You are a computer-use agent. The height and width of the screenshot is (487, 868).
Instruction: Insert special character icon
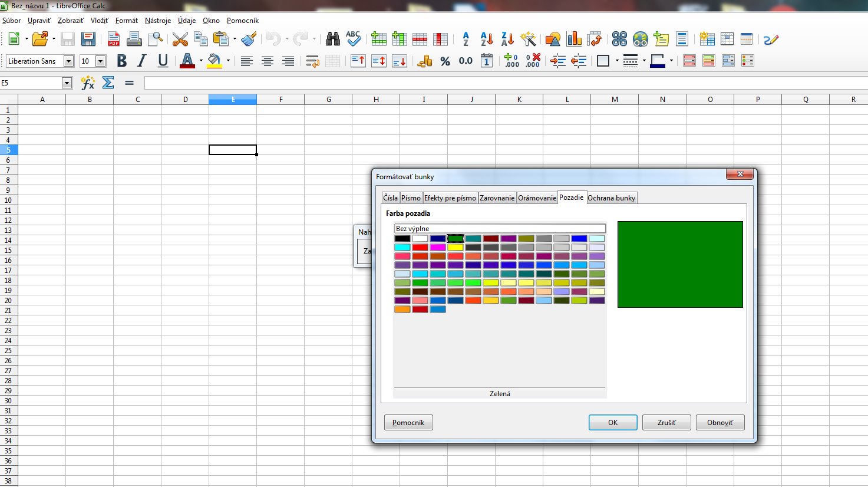[619, 40]
